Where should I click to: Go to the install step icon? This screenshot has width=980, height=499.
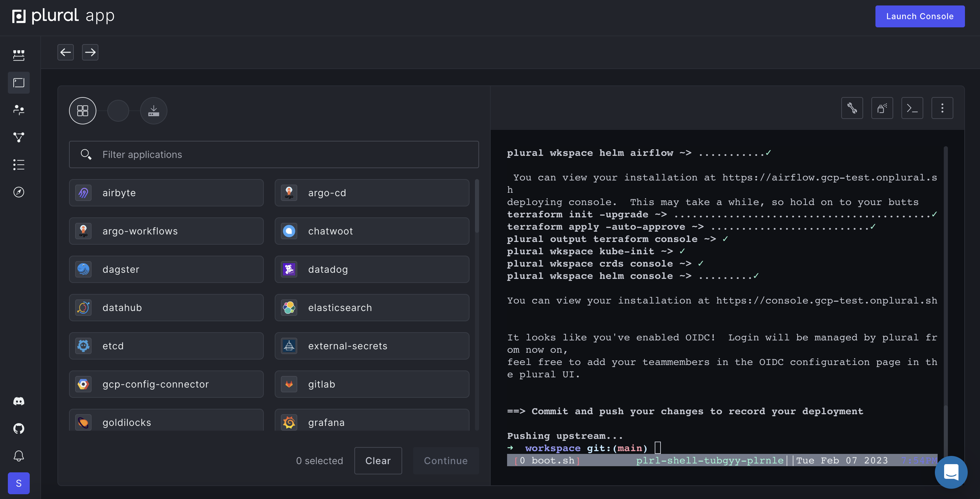pos(153,111)
